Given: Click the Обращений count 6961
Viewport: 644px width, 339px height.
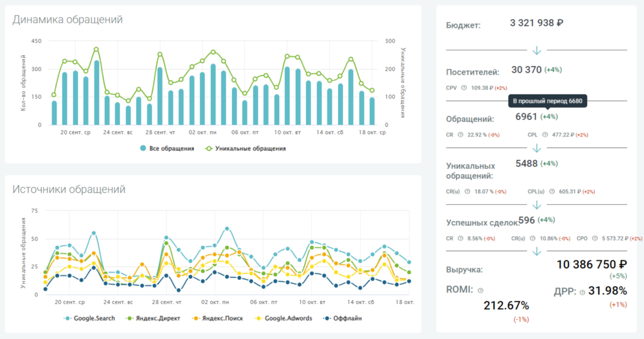Looking at the screenshot, I should click(x=526, y=116).
